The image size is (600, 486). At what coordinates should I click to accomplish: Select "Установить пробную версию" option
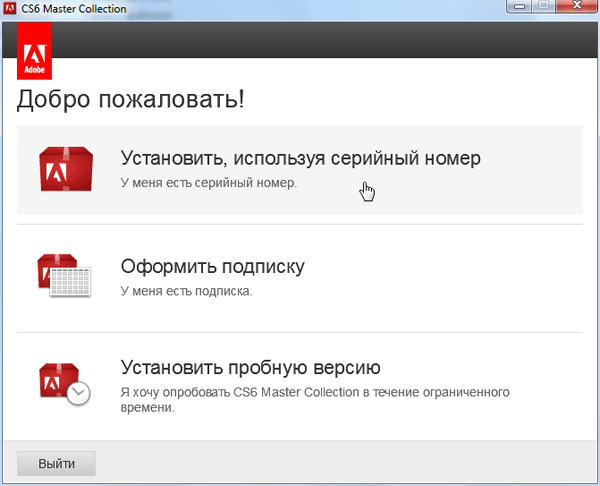click(300, 386)
